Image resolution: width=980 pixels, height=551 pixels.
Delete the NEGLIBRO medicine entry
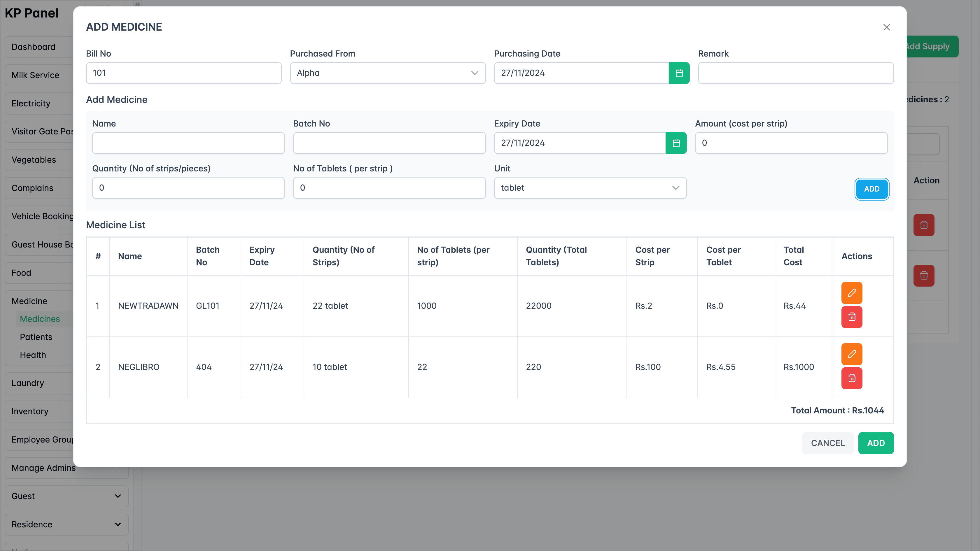tap(852, 378)
